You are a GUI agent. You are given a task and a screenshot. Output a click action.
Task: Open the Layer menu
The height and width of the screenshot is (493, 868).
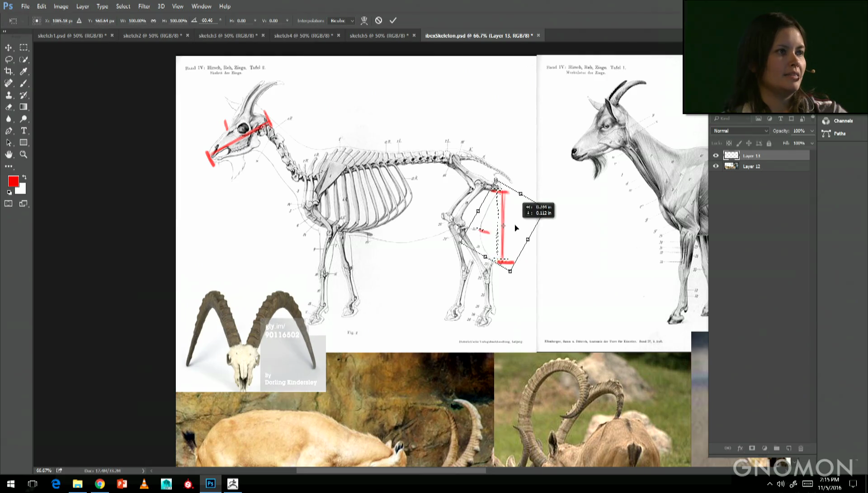pos(82,6)
